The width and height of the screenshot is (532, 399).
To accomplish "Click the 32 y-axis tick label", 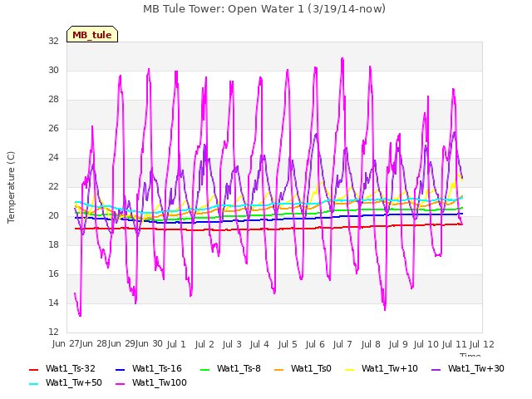I will (x=53, y=41).
